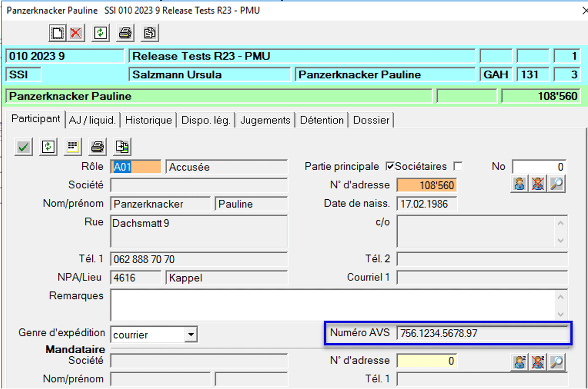Click the magnifier search icon in Mandataire section

pos(556,362)
